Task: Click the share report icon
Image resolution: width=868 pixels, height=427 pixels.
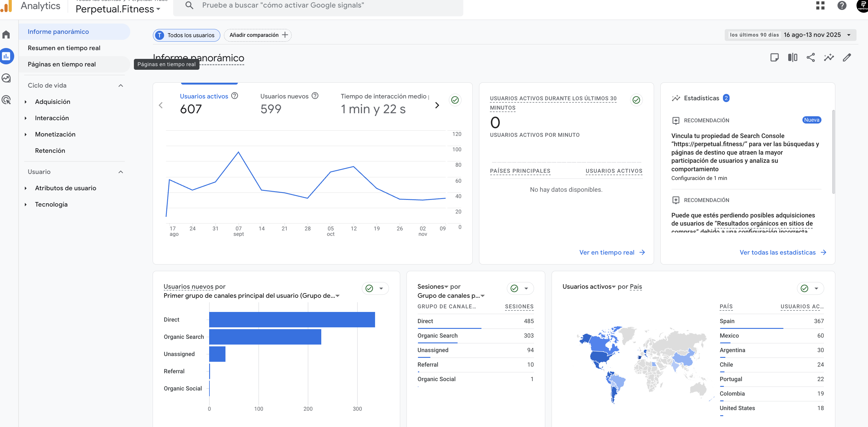Action: [x=810, y=58]
